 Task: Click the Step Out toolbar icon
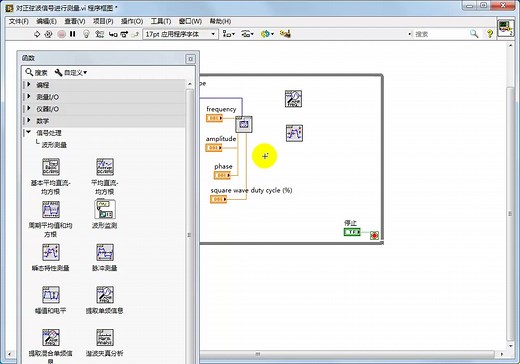click(x=135, y=34)
